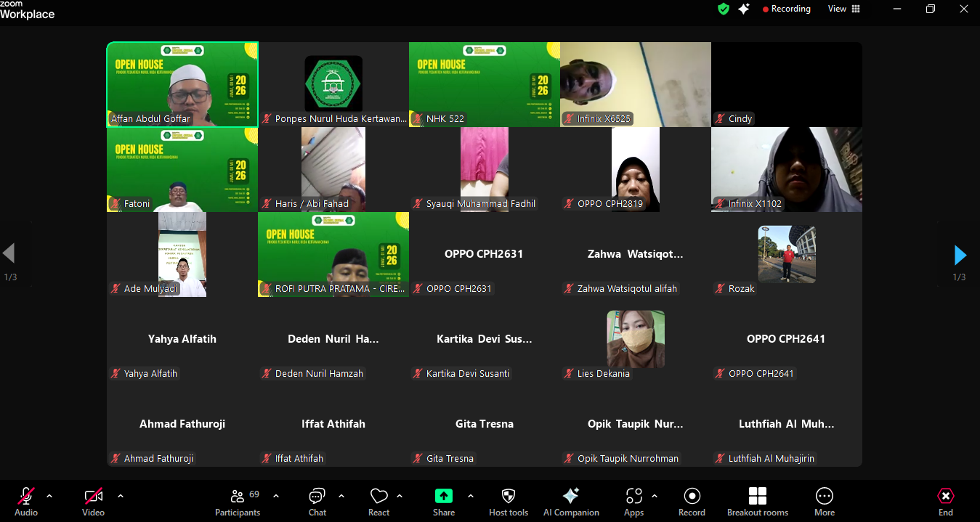Image resolution: width=980 pixels, height=522 pixels.
Task: Start camera with the Video button
Action: pos(93,502)
